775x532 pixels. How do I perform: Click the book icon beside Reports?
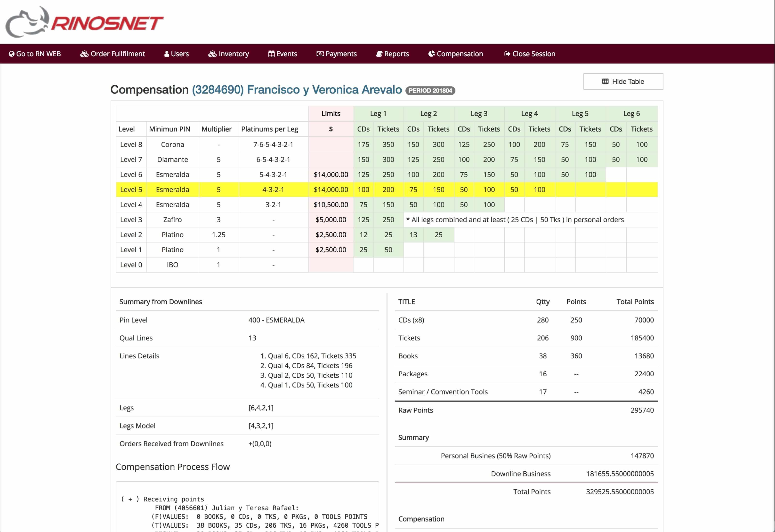[x=379, y=54]
